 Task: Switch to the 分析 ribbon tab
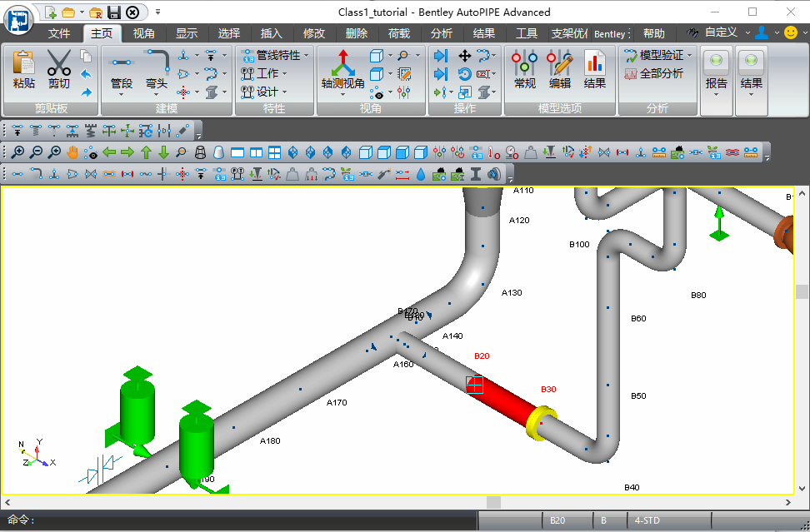coord(441,33)
